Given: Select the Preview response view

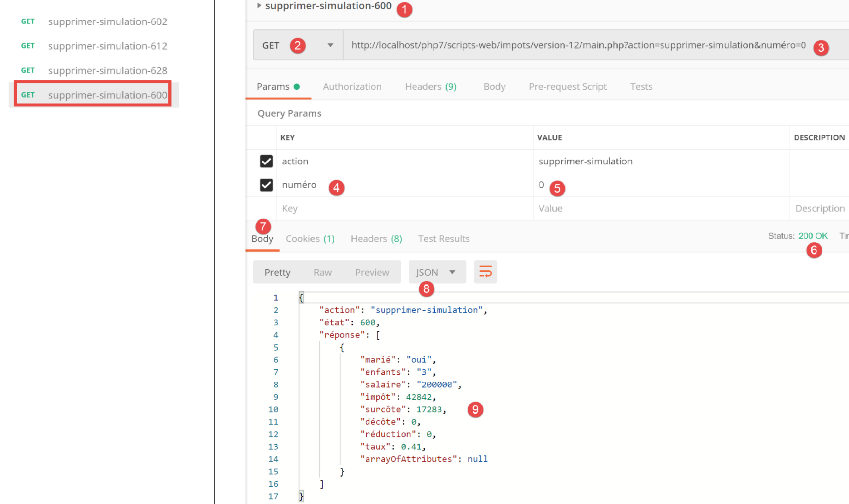Looking at the screenshot, I should 372,272.
